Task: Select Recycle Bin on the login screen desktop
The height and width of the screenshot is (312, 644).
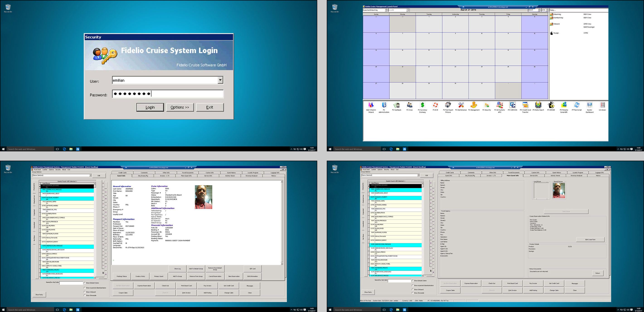Action: 8,8
